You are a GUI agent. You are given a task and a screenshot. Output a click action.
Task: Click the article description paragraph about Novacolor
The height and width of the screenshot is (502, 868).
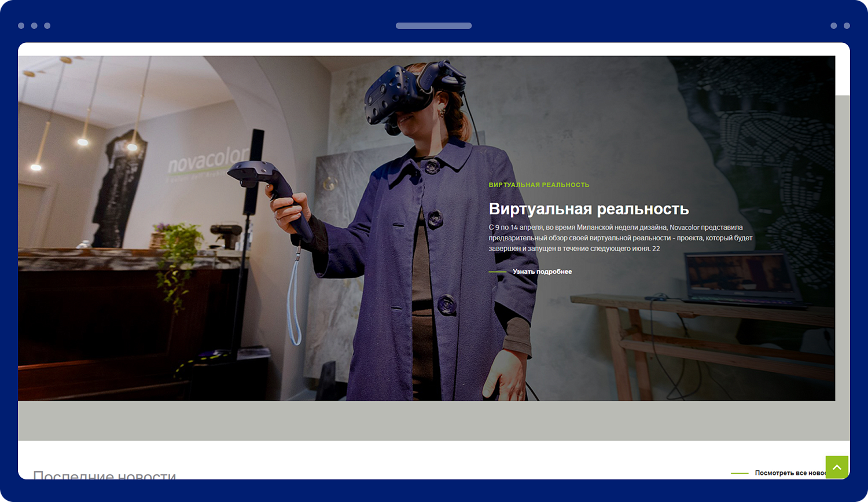coord(620,238)
